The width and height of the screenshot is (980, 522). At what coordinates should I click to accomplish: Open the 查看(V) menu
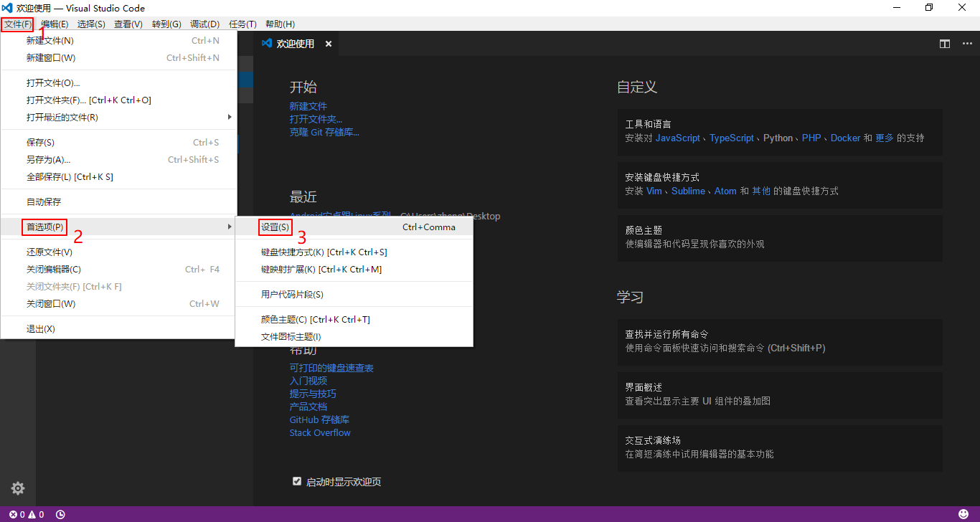[128, 24]
